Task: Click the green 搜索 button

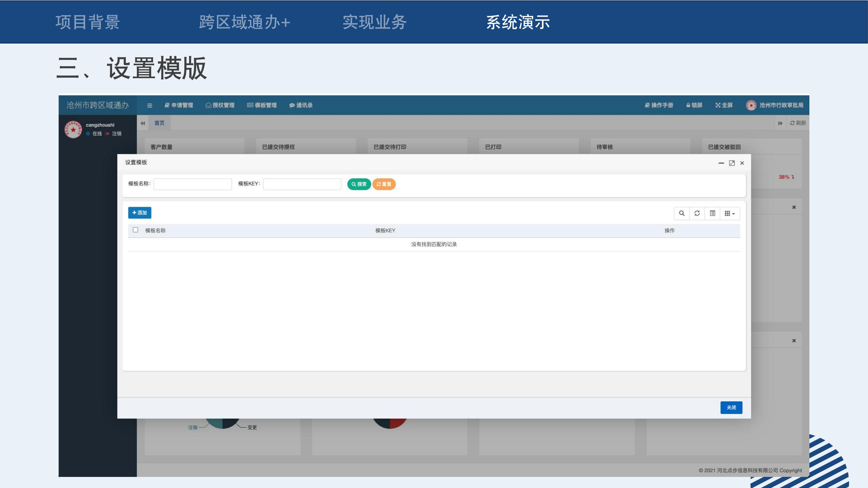Action: click(x=359, y=184)
